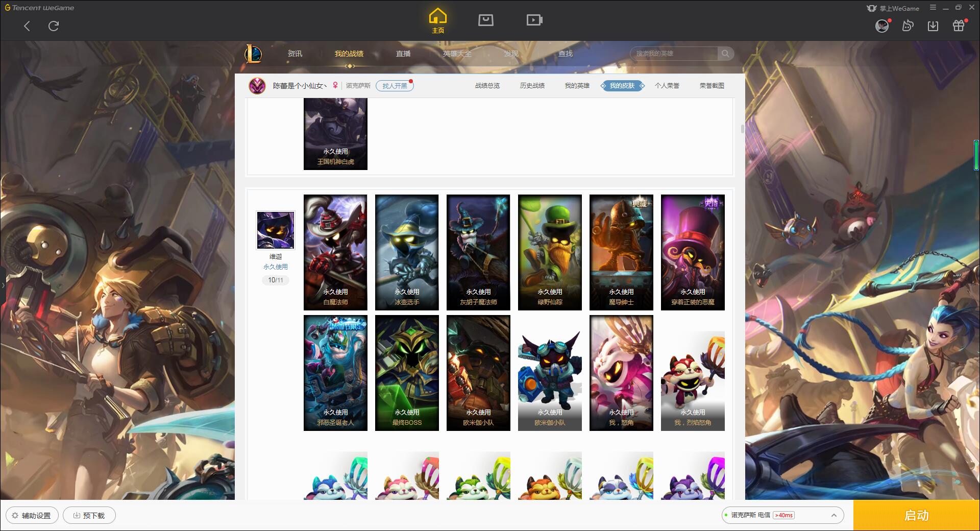This screenshot has width=980, height=531.
Task: Click summoner name 陈蕾是个小仙女
Action: 300,86
